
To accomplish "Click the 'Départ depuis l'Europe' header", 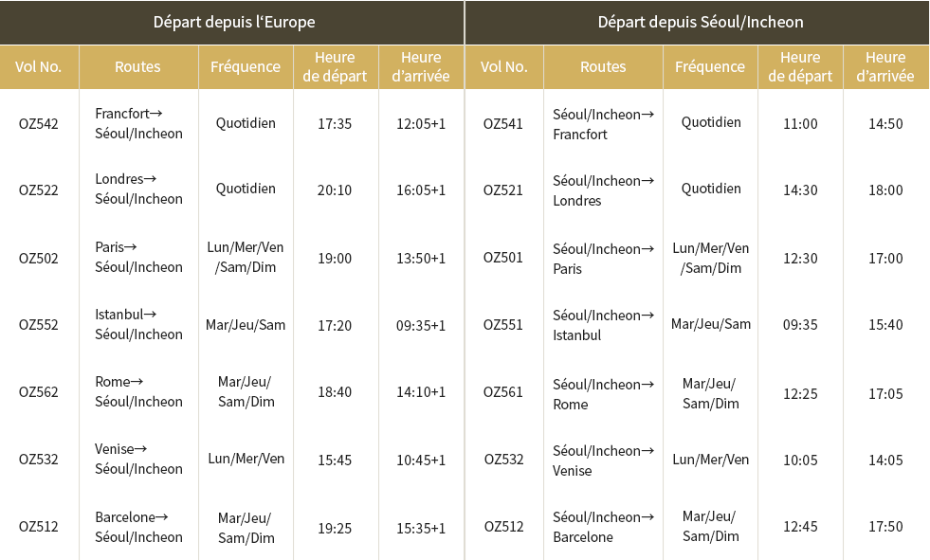I will click(x=234, y=23).
